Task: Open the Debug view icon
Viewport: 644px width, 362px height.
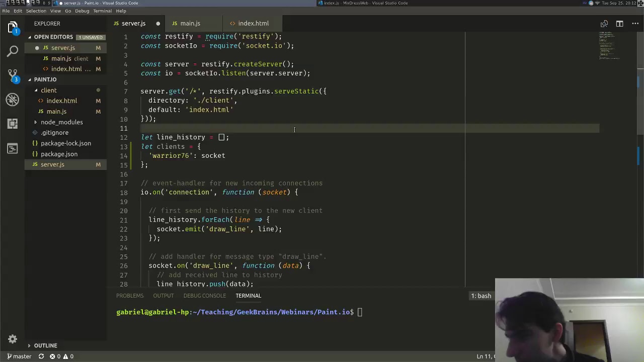Action: tap(13, 100)
